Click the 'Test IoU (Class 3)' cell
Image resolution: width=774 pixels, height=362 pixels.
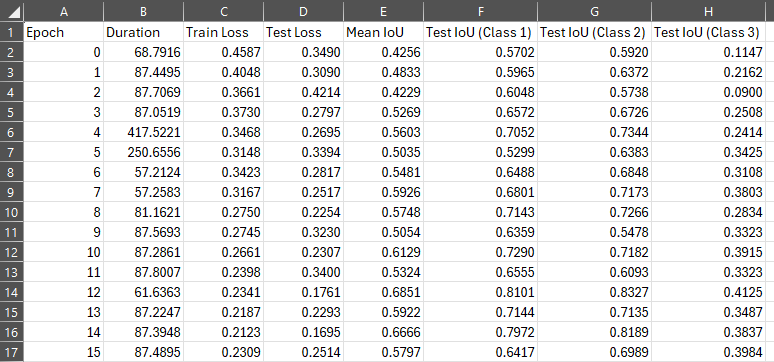[708, 32]
